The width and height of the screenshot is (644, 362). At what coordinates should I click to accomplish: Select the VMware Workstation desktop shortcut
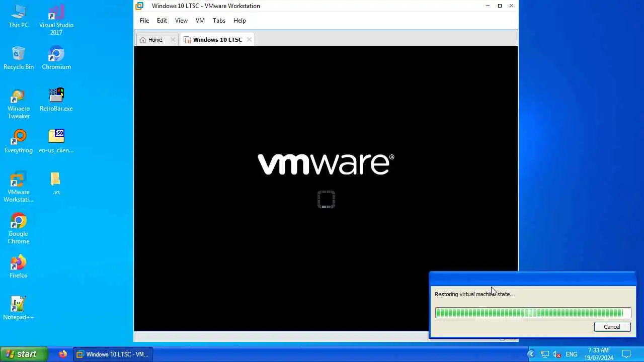tap(19, 187)
